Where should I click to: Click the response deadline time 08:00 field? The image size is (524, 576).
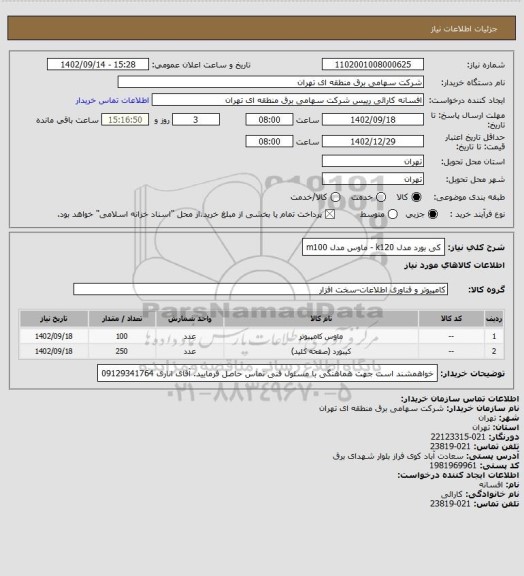(x=269, y=120)
